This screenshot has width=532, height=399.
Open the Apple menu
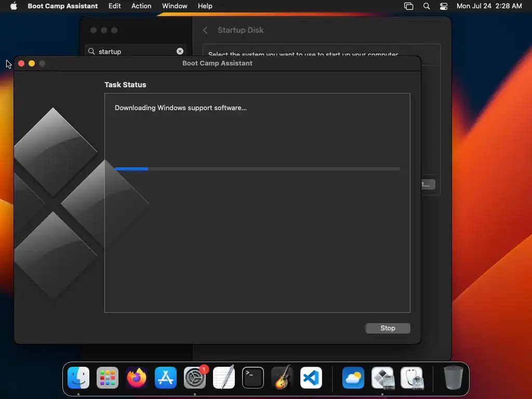click(14, 6)
